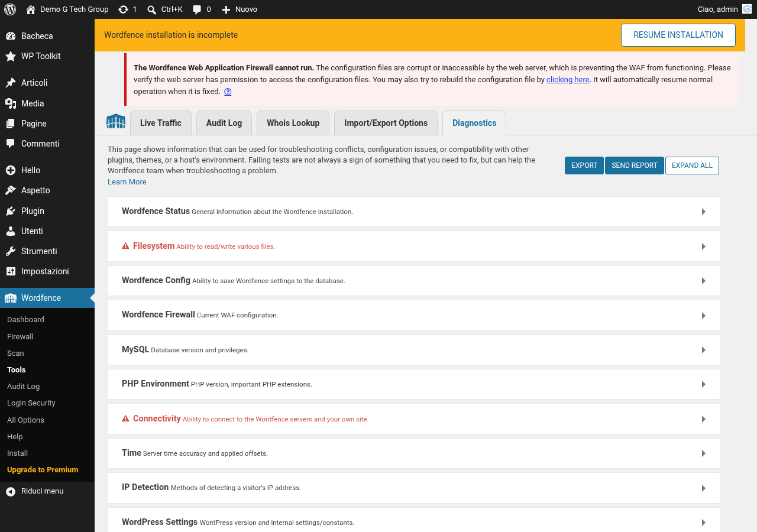Open the comments bubble in admin bar

(x=198, y=9)
